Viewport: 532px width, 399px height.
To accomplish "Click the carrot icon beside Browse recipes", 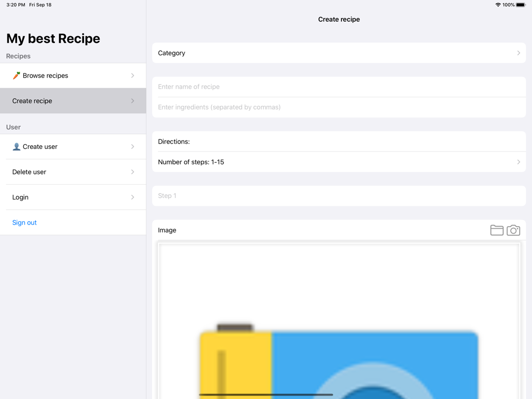I will click(x=16, y=76).
